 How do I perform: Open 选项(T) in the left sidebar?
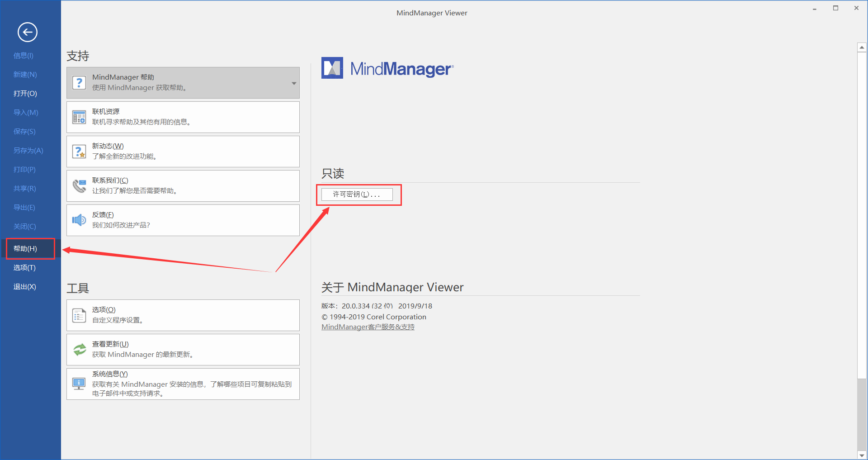point(24,268)
